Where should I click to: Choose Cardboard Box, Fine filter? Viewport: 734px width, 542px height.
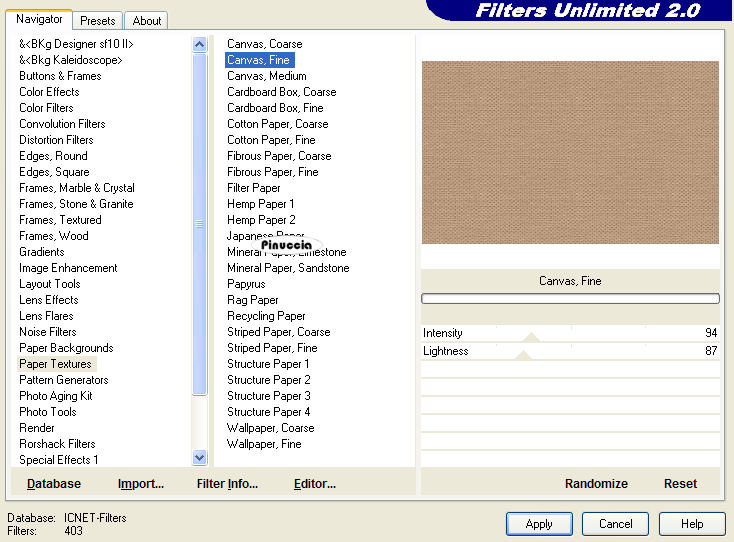click(x=275, y=108)
